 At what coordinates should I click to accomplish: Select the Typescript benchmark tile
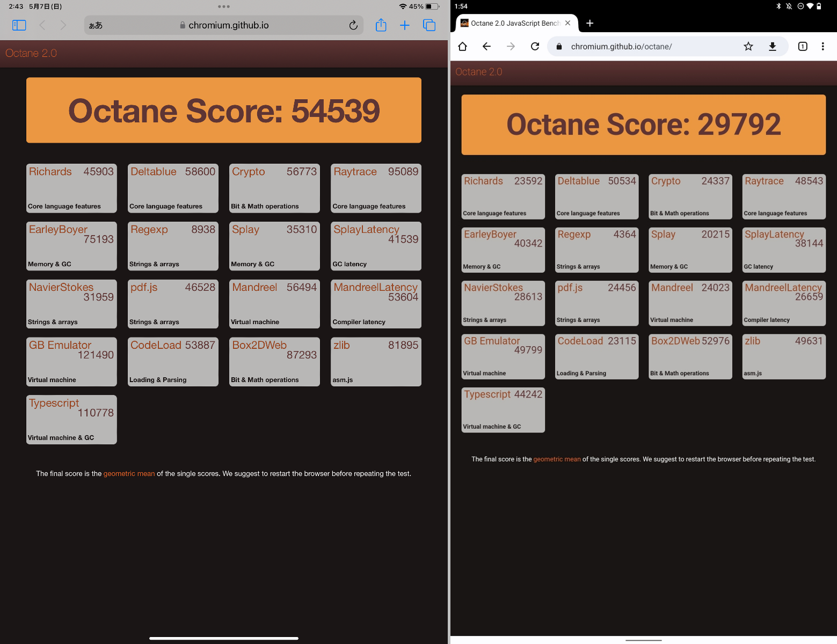pyautogui.click(x=71, y=420)
